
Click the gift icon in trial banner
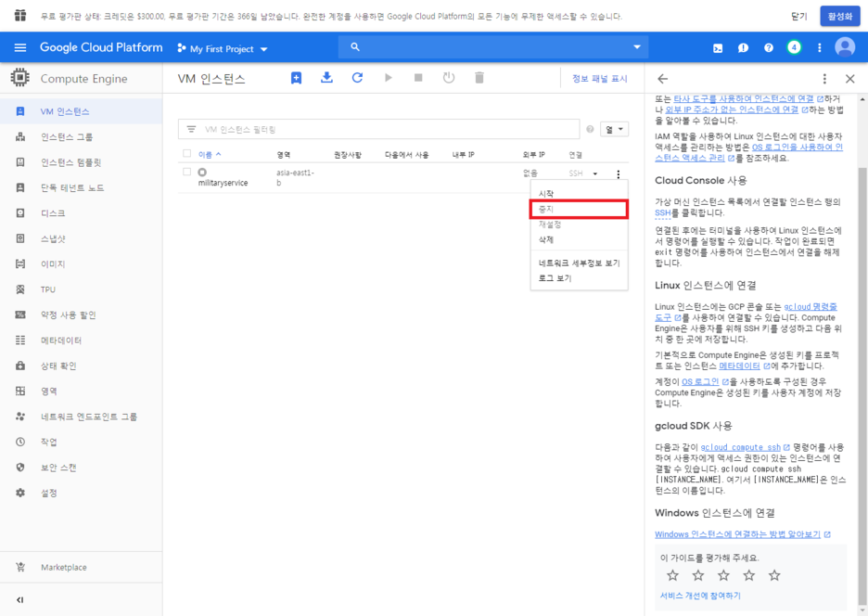click(20, 16)
